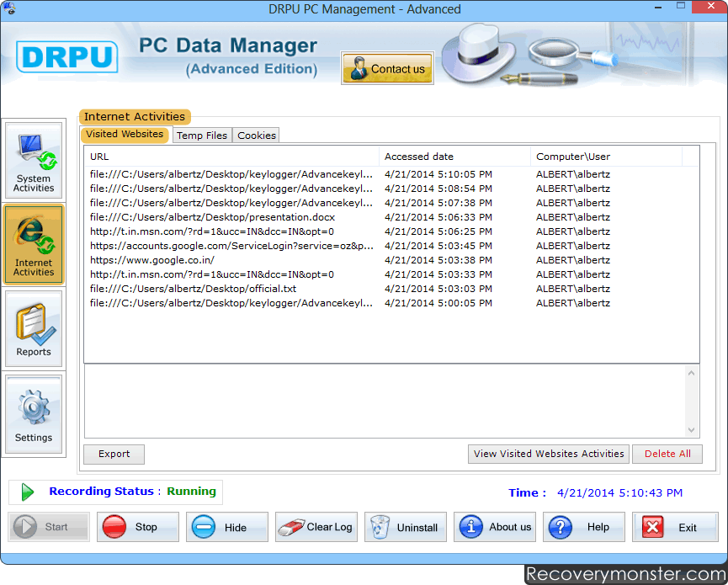This screenshot has height=585, width=728.
Task: Click the Running status text
Action: coord(191,492)
